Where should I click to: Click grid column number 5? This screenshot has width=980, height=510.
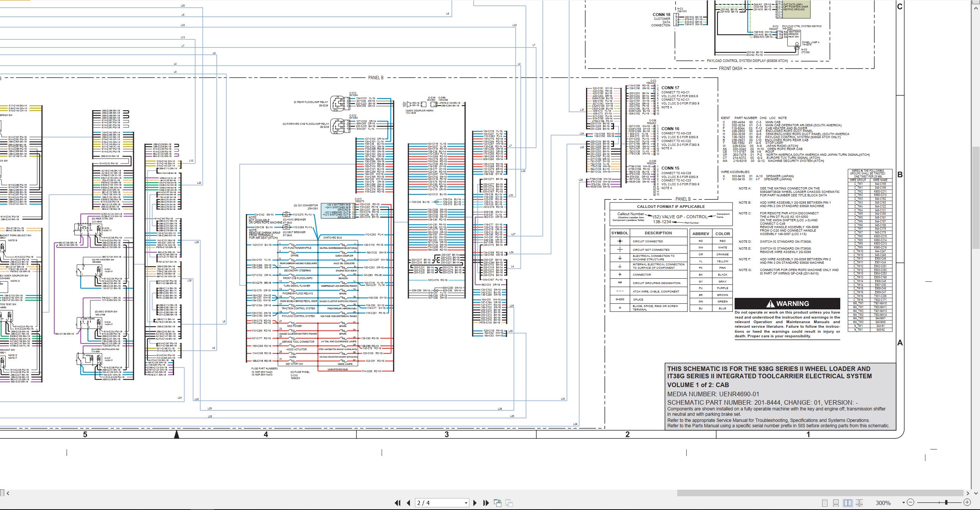[85, 434]
